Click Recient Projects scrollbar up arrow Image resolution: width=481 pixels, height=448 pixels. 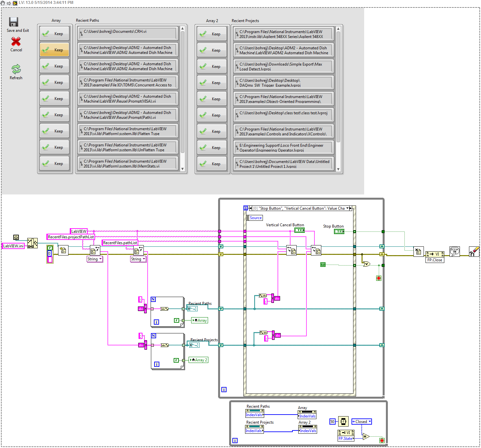[x=338, y=29]
